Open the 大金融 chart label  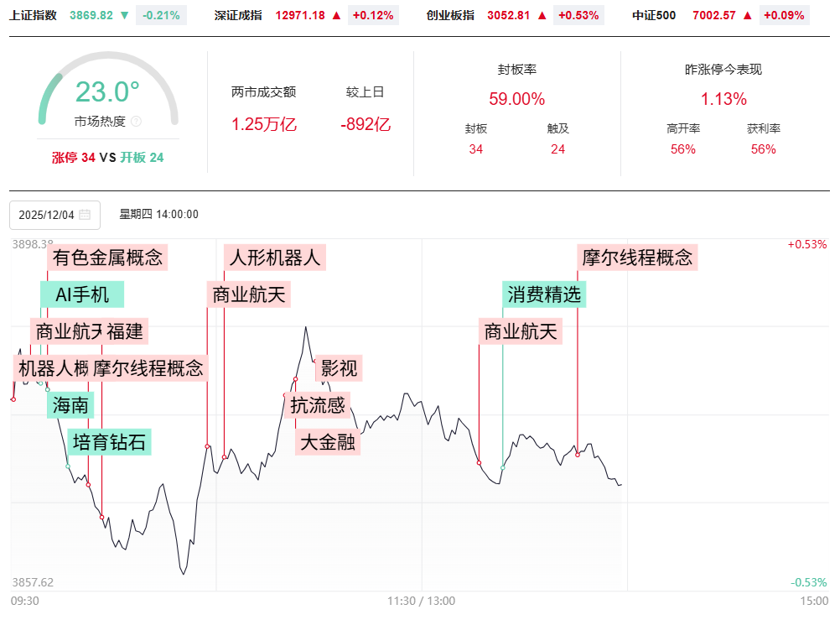329,442
